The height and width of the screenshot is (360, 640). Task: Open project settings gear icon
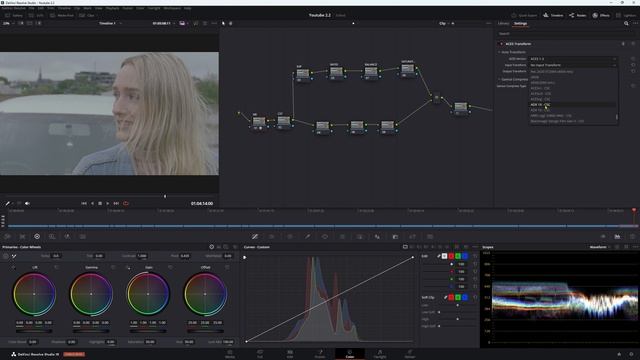[631, 354]
